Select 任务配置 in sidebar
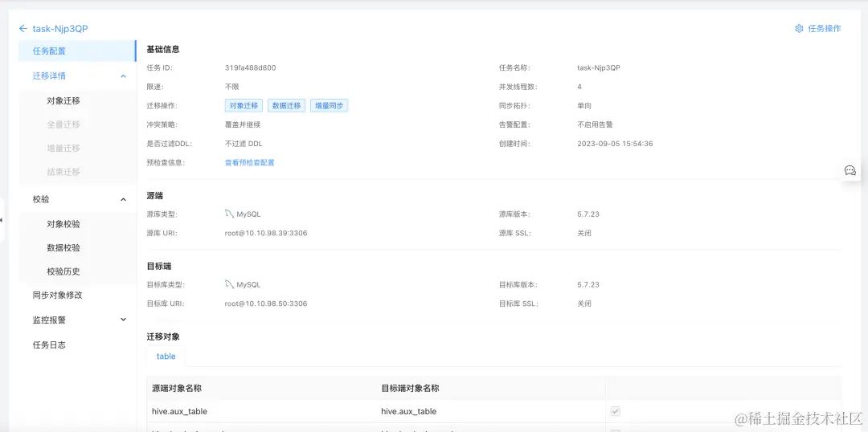868x432 pixels. coord(77,51)
